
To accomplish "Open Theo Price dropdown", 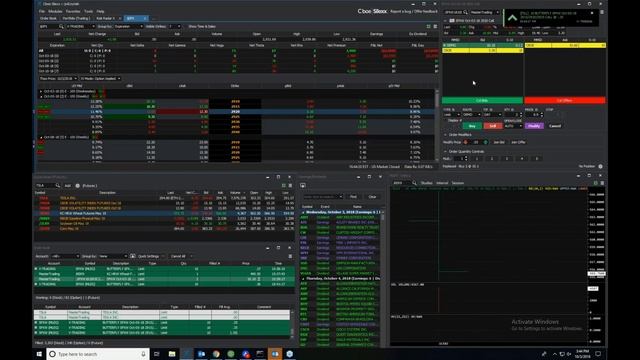I will (x=58, y=78).
